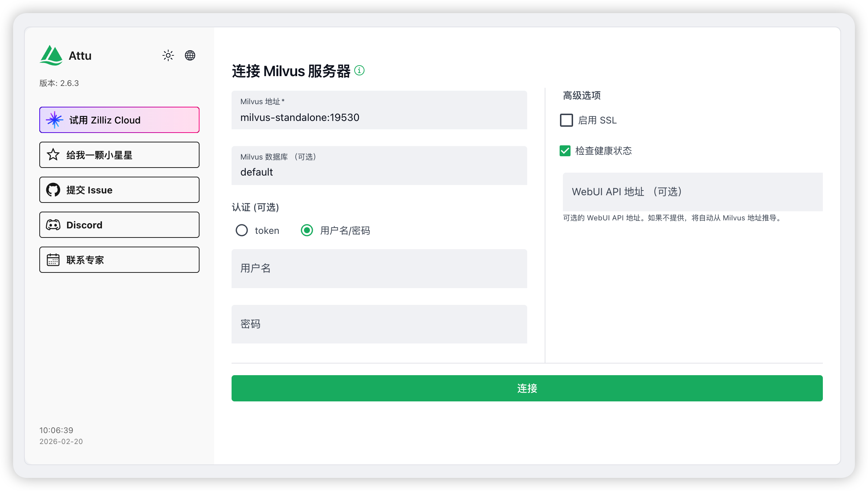Click the star icon in sidebar
868x491 pixels.
point(53,155)
